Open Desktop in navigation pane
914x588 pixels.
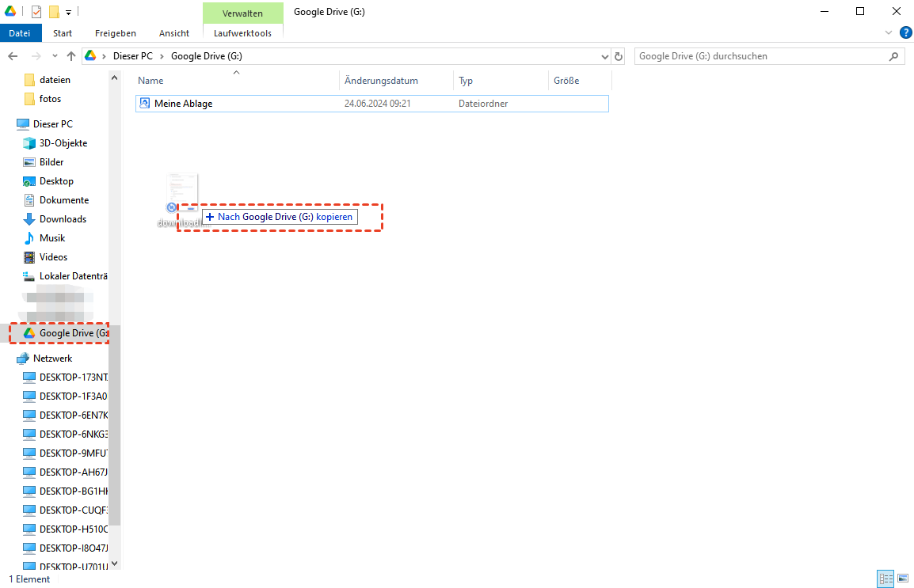[56, 181]
